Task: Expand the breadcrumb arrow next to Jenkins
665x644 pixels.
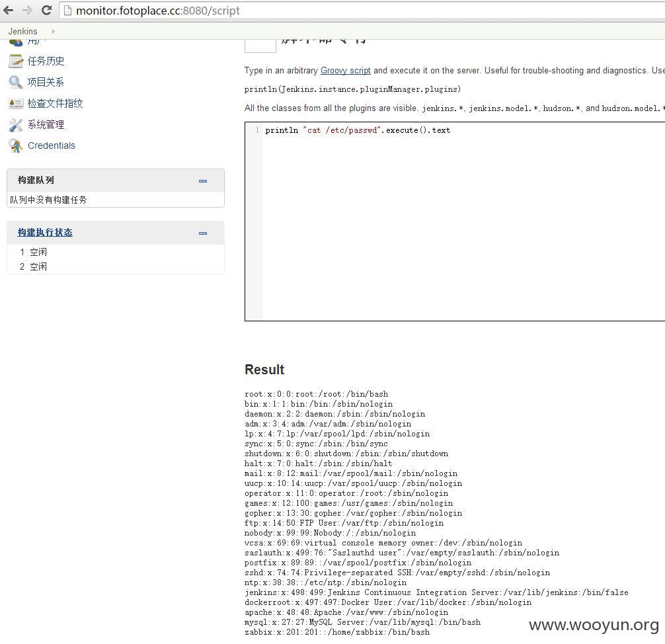Action: [53, 31]
